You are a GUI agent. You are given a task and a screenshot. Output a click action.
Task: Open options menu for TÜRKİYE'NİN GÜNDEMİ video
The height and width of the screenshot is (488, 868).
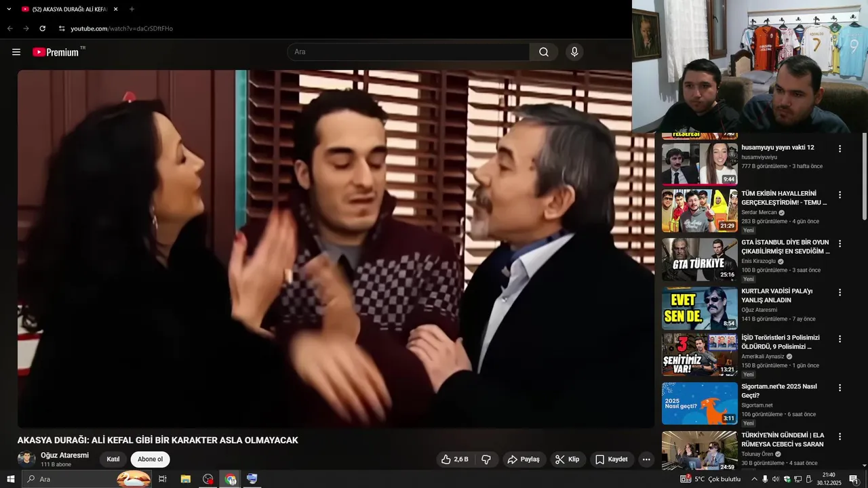point(840,436)
